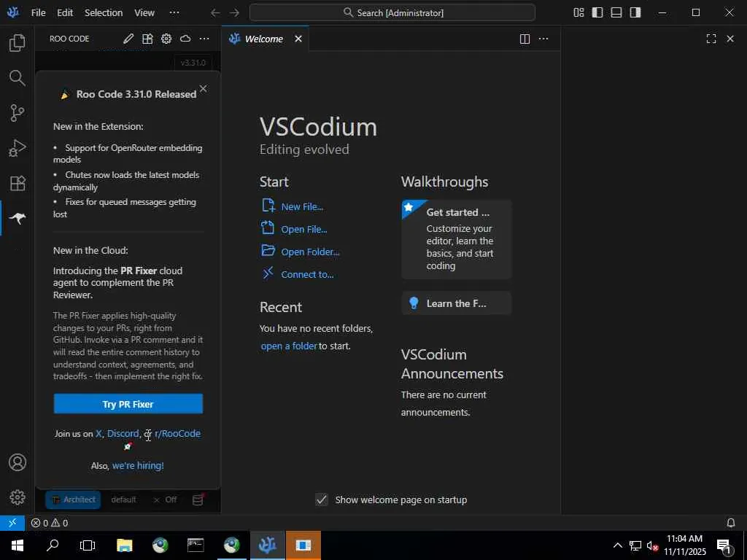Open the Explorer view in activity bar

18,43
